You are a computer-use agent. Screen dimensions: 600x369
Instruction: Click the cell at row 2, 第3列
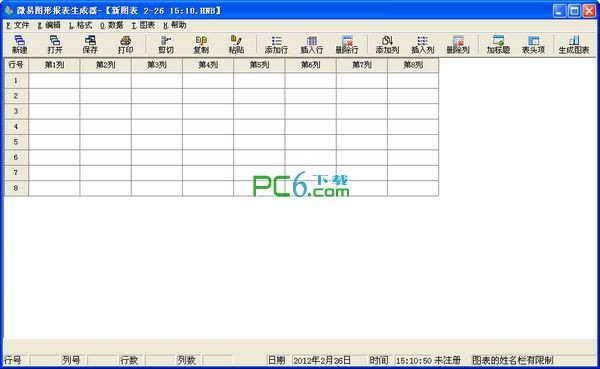click(x=157, y=96)
